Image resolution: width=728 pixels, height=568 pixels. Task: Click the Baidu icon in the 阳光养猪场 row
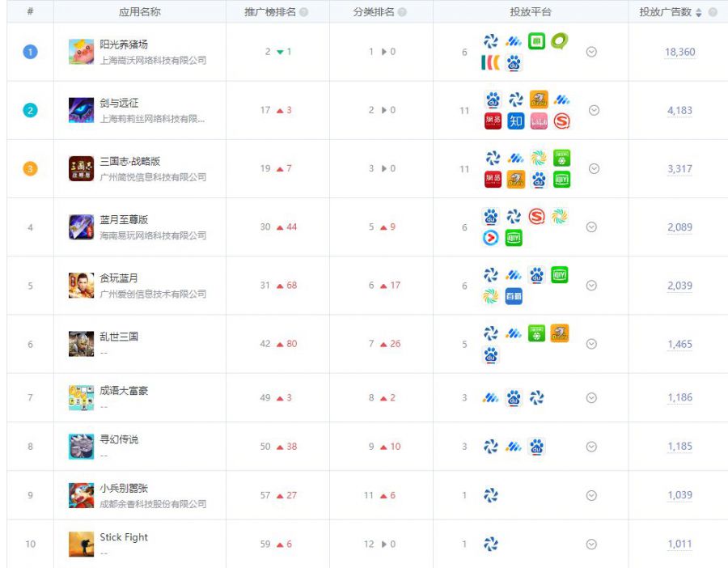(x=514, y=63)
